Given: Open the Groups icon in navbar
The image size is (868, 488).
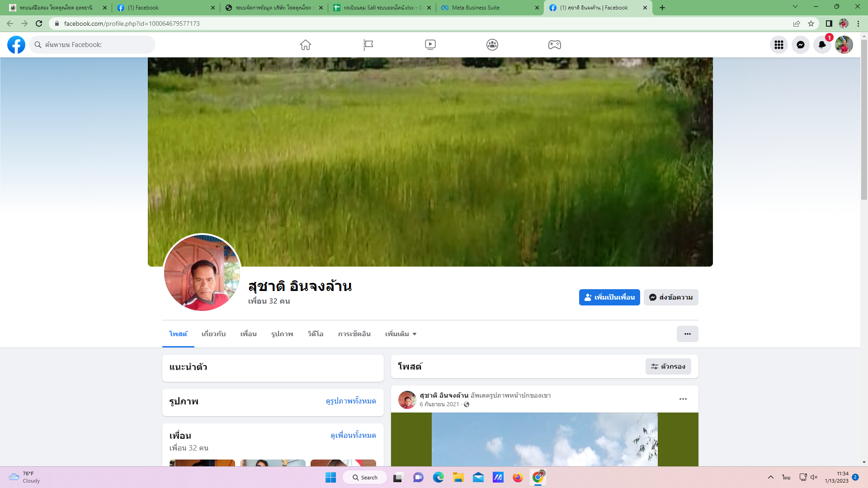Looking at the screenshot, I should click(x=492, y=45).
